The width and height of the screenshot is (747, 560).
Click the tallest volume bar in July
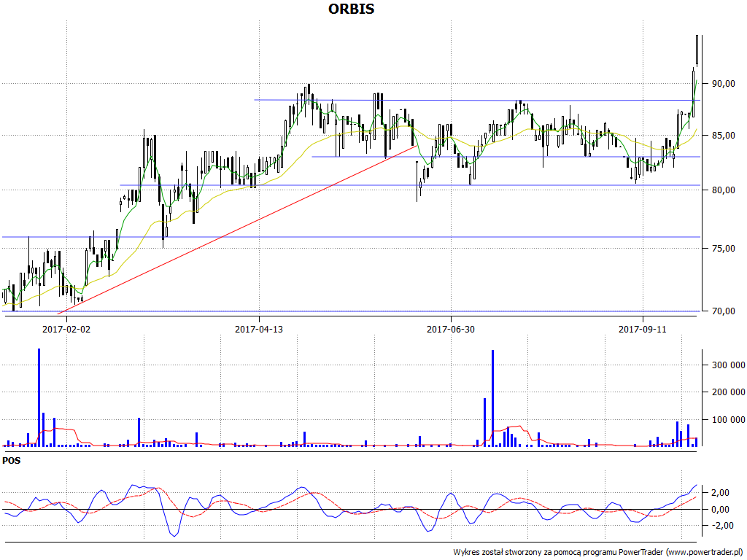[492, 399]
